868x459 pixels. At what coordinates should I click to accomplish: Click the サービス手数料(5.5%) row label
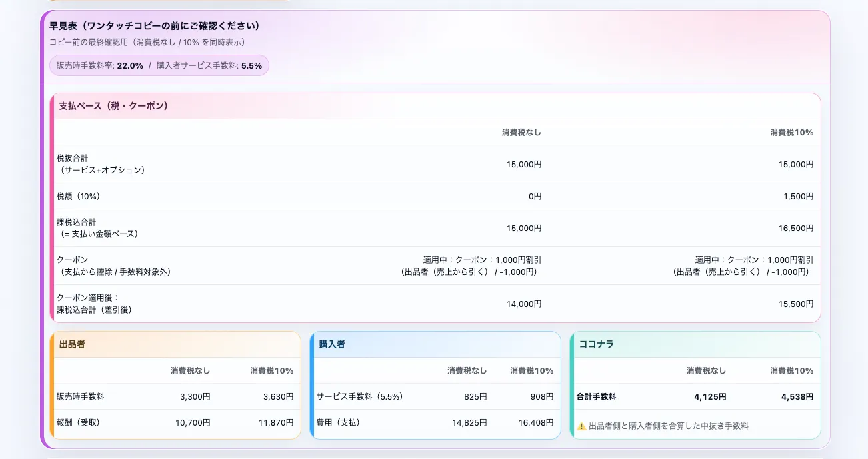point(360,396)
